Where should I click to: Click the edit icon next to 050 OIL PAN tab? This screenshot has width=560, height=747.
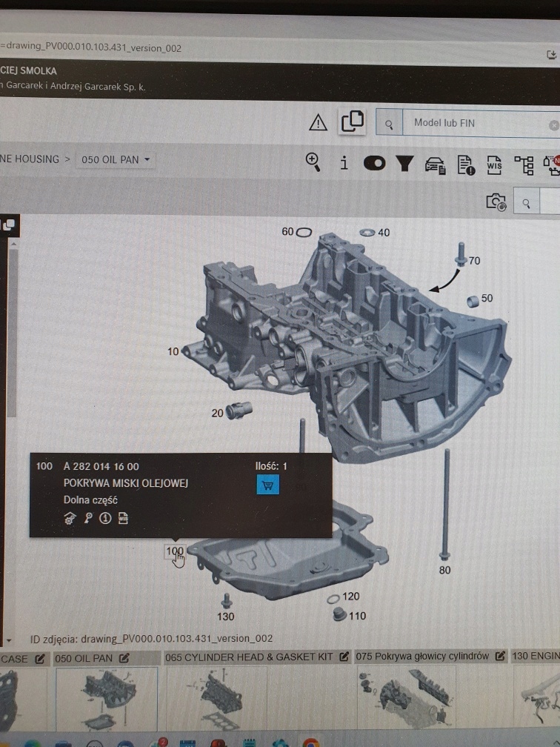coord(124,658)
